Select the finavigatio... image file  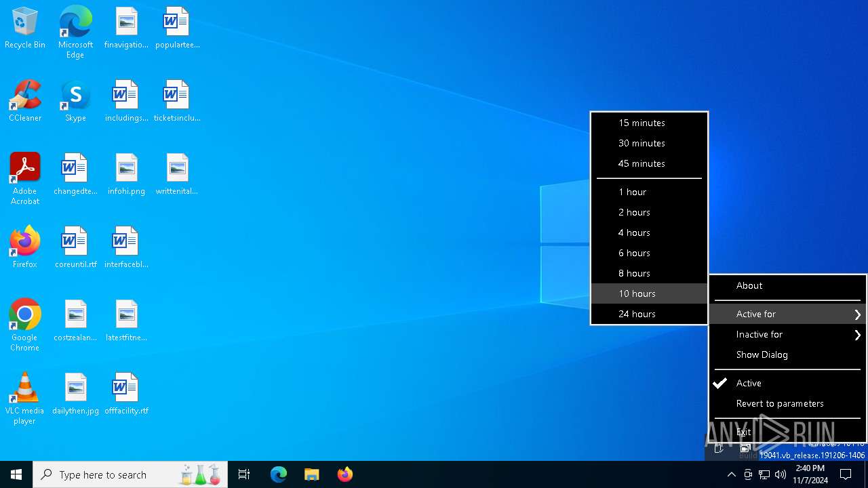click(126, 28)
